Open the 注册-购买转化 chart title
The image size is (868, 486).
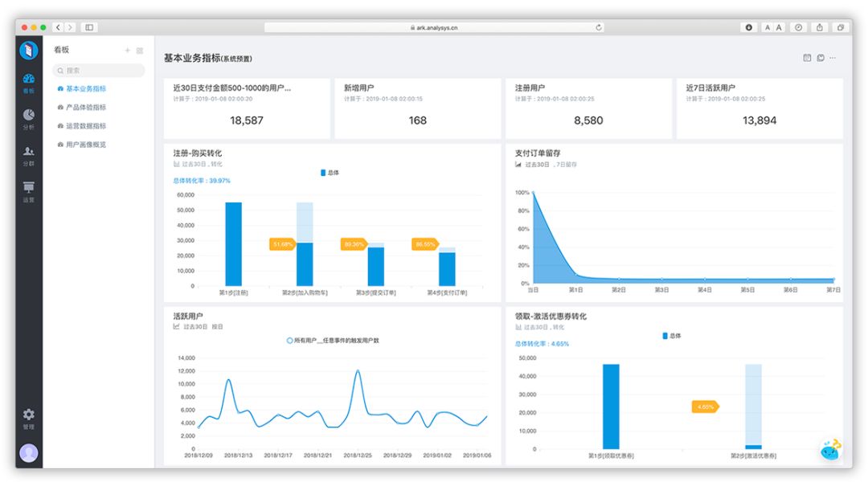(x=197, y=153)
